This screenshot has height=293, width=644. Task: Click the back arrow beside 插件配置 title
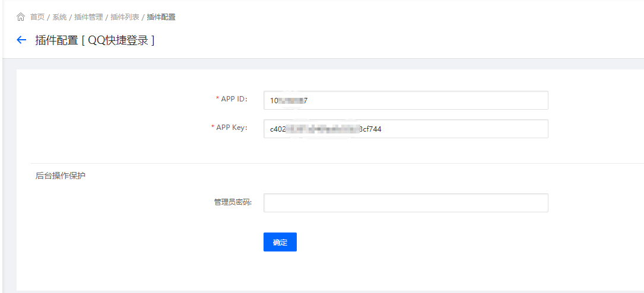21,40
